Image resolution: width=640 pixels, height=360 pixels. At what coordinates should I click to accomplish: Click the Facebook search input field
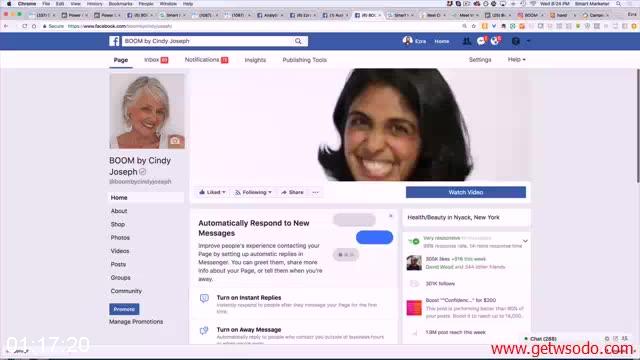[x=207, y=41]
